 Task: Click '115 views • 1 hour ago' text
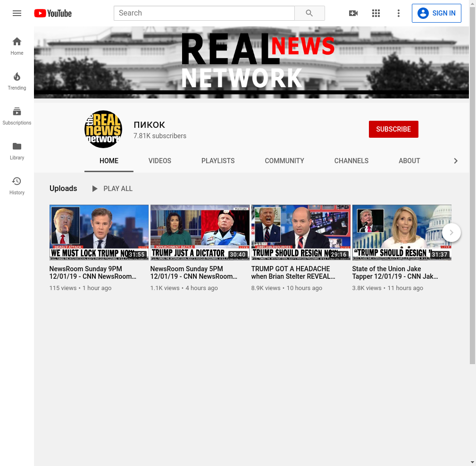tap(81, 288)
